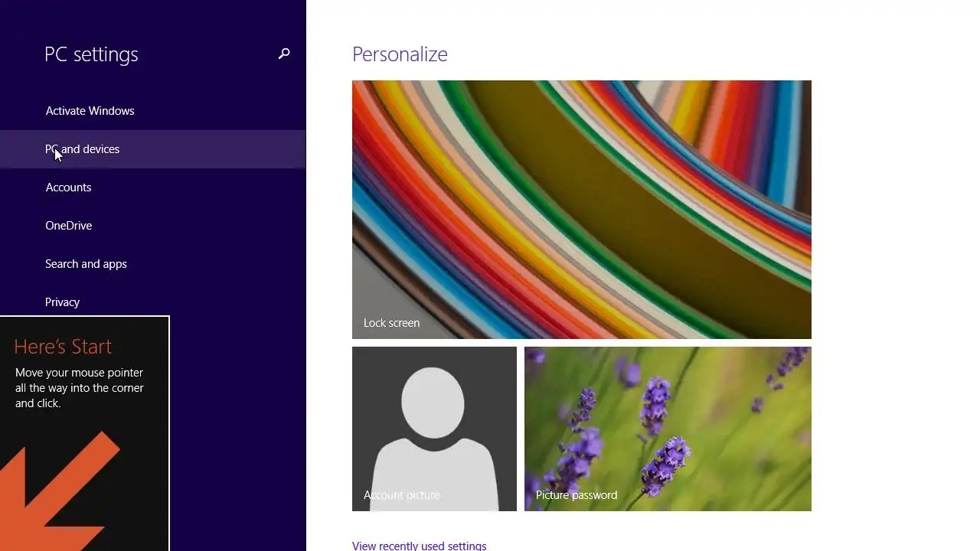980x551 pixels.
Task: Open the Account picture tile
Action: tap(434, 429)
